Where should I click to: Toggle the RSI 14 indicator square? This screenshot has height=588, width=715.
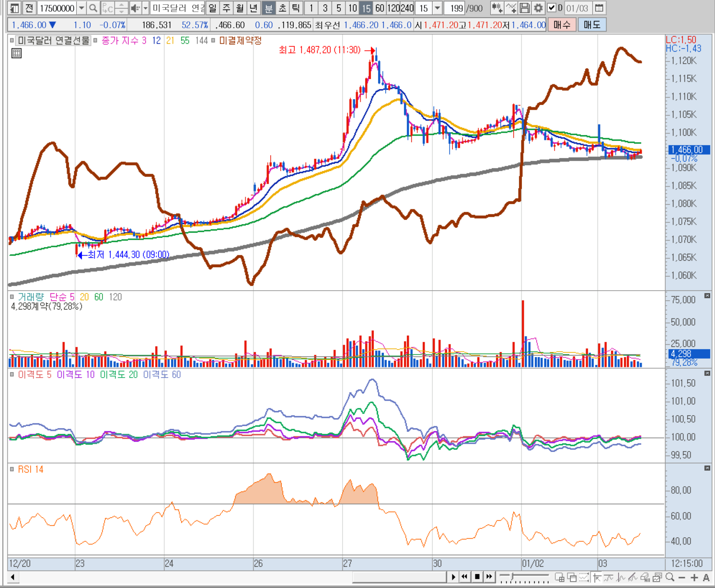tap(12, 469)
